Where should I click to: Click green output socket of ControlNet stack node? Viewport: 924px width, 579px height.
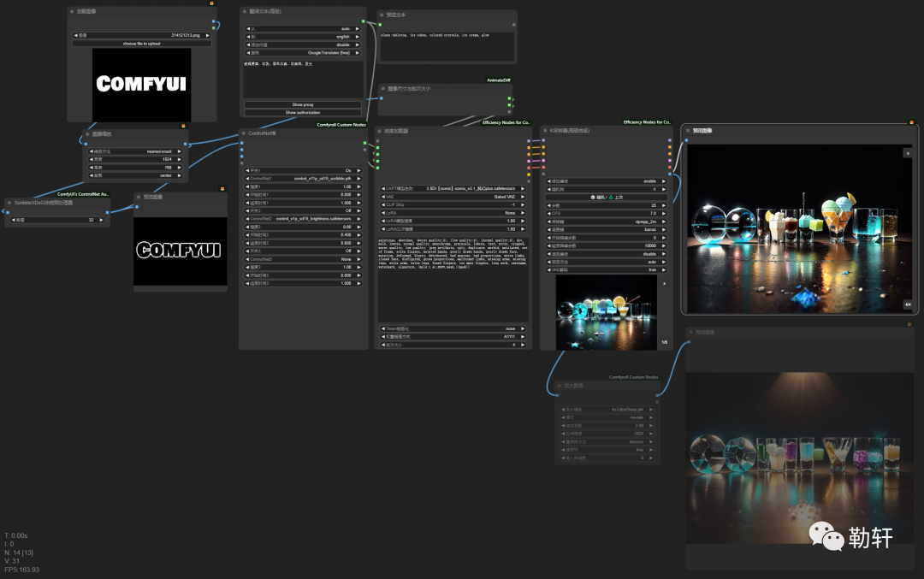click(364, 143)
